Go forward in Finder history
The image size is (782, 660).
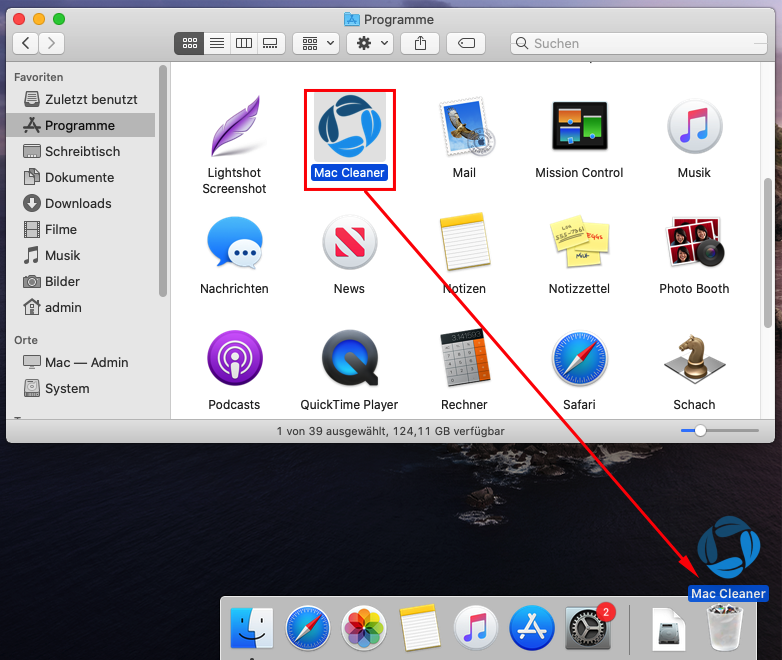[x=51, y=43]
